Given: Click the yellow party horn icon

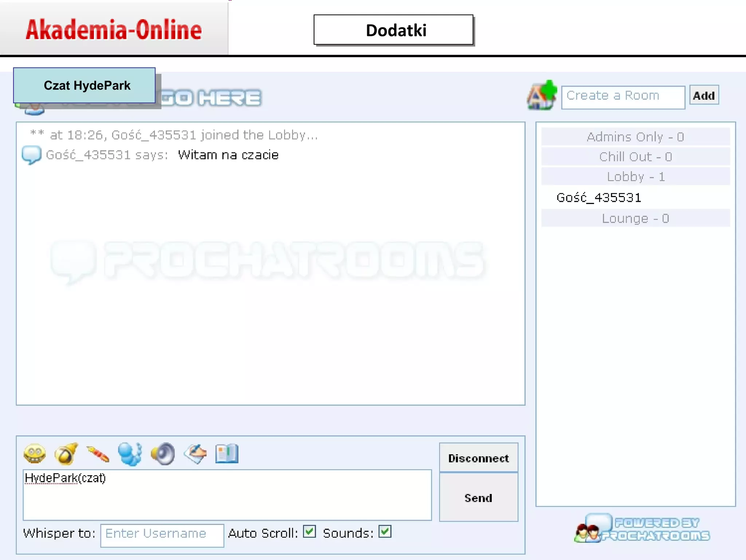Looking at the screenshot, I should tap(66, 454).
